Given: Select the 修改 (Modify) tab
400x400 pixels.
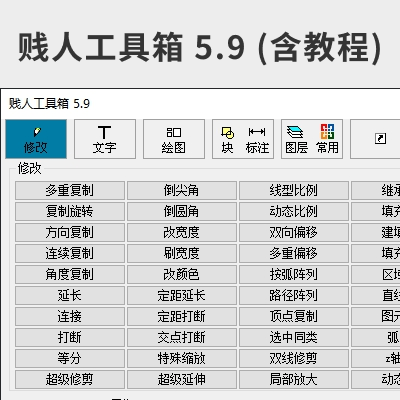Looking at the screenshot, I should point(36,139).
